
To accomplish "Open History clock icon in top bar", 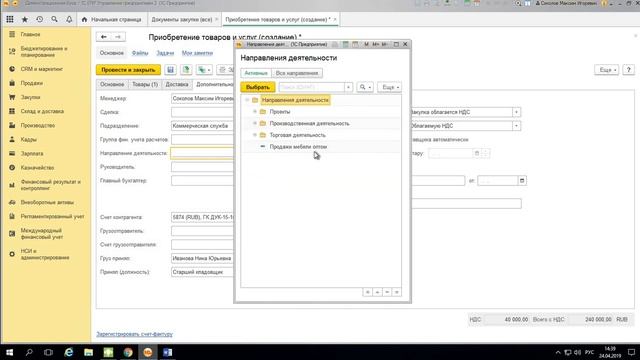I will [40, 19].
